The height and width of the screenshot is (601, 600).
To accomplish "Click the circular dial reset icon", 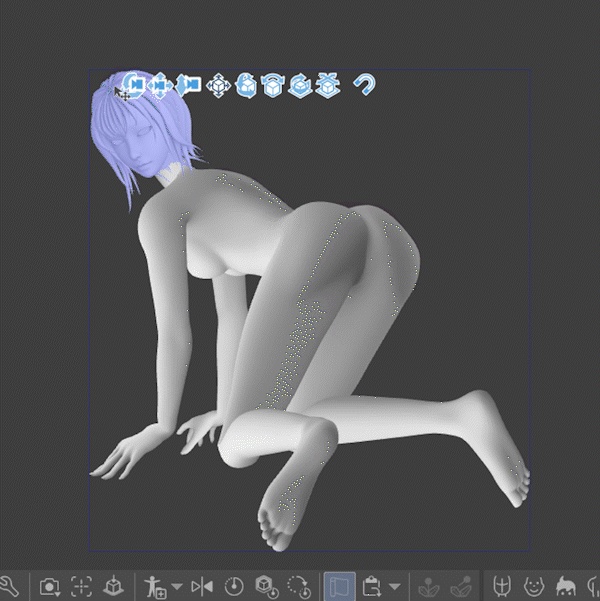I will pos(234,586).
